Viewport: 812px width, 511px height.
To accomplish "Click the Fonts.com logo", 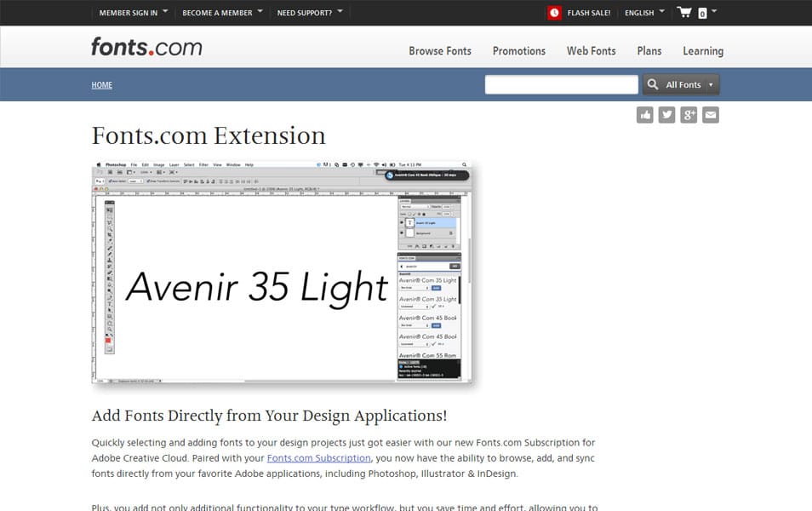I will coord(146,48).
